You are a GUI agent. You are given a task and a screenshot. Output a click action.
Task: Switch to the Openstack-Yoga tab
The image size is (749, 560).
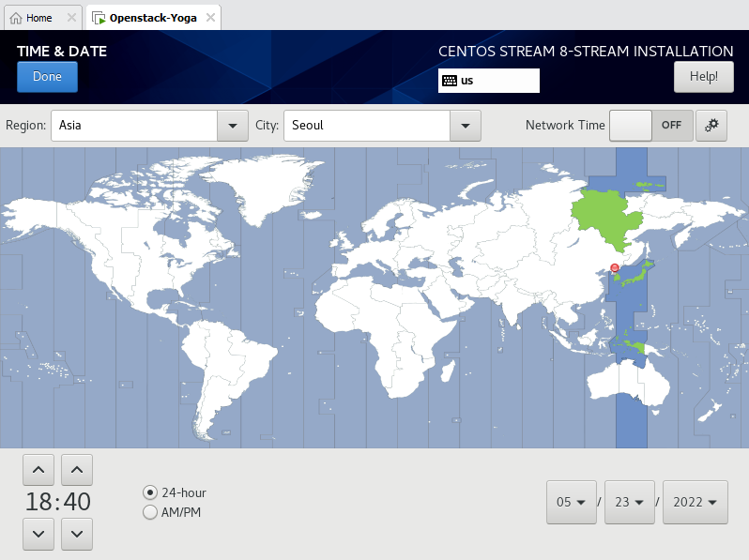pos(153,18)
